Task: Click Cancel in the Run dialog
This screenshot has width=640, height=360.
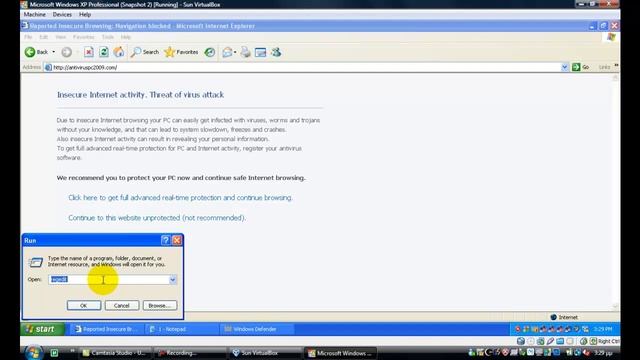Action: coord(122,305)
